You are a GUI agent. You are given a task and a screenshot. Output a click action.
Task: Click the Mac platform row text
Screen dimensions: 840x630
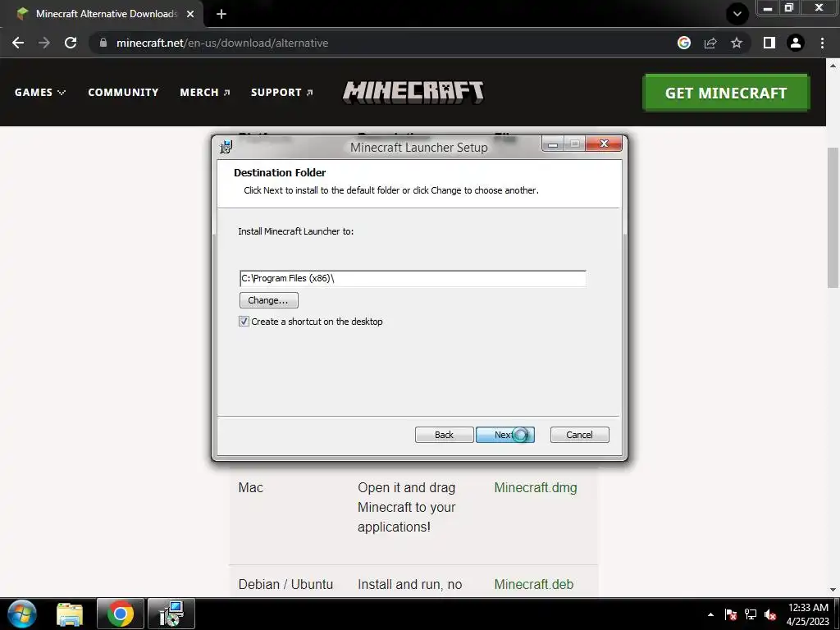(251, 488)
